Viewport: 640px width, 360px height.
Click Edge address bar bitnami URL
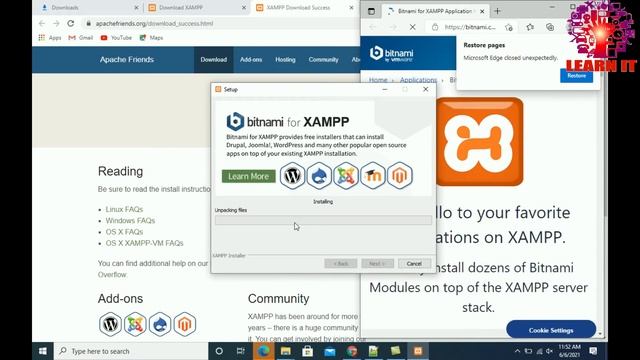pyautogui.click(x=470, y=27)
